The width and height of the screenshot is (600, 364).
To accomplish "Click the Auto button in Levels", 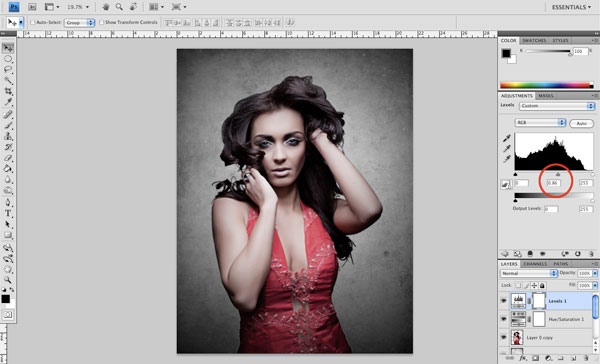I will (582, 123).
